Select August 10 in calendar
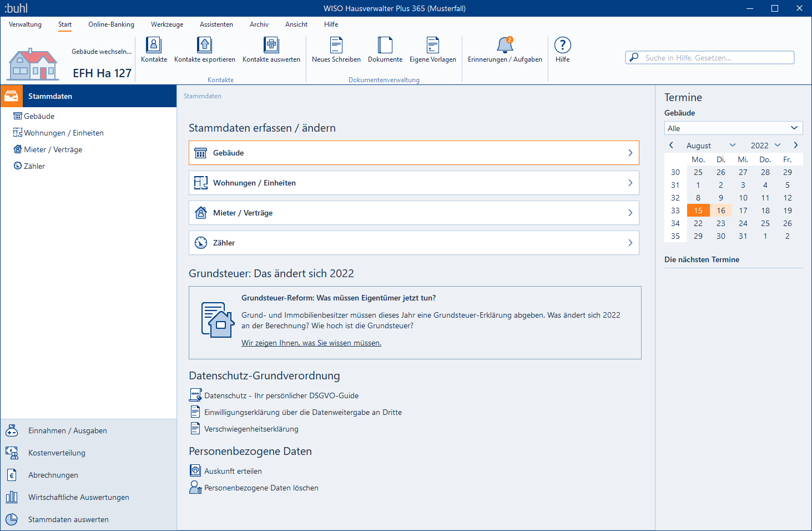The height and width of the screenshot is (531, 812). [743, 198]
